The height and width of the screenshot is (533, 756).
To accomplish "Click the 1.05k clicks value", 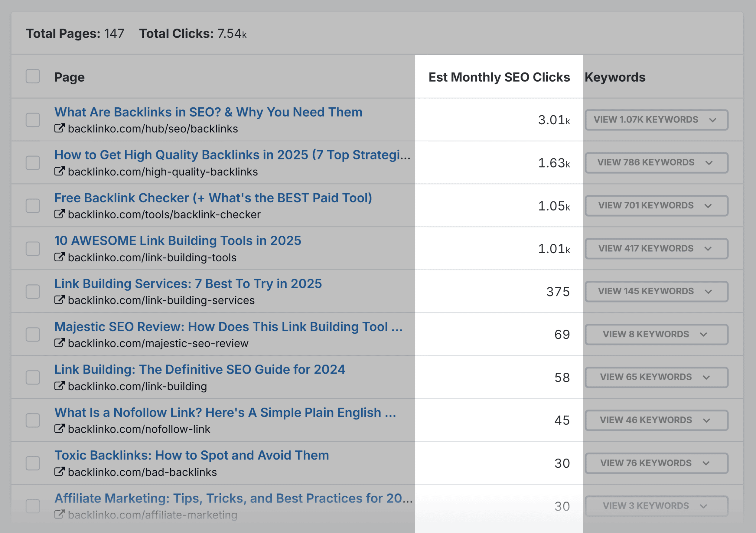I will click(x=554, y=206).
